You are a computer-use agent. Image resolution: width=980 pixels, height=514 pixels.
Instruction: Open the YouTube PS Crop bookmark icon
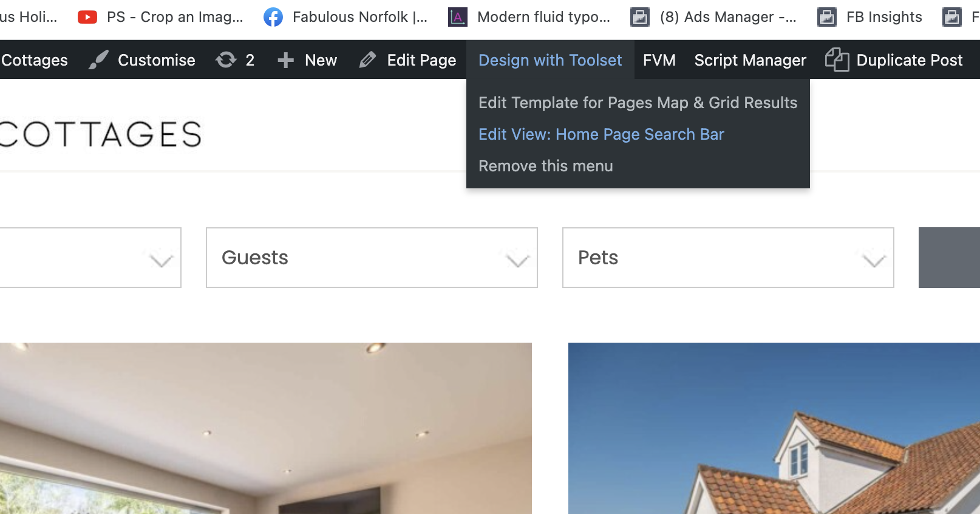click(x=87, y=17)
